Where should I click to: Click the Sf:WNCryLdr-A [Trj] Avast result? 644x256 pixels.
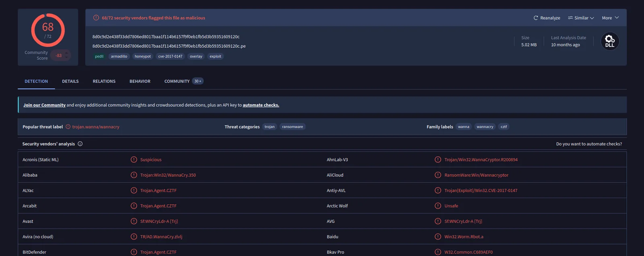point(159,221)
